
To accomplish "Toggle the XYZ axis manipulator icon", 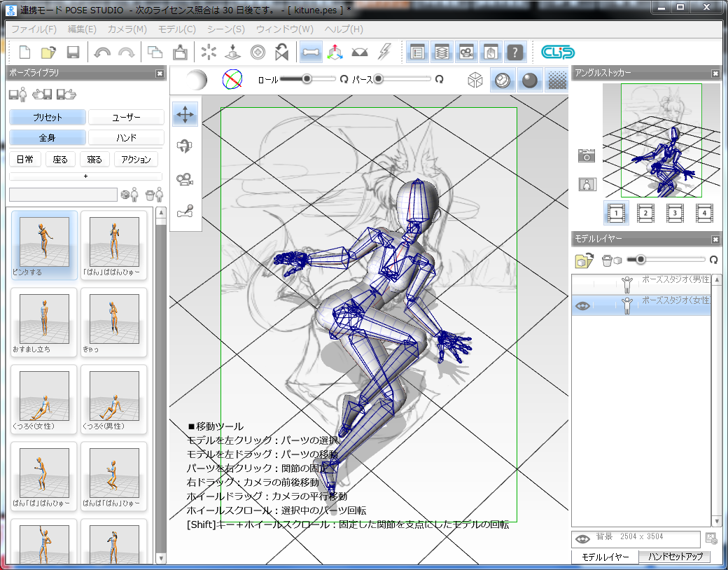I will 335,52.
